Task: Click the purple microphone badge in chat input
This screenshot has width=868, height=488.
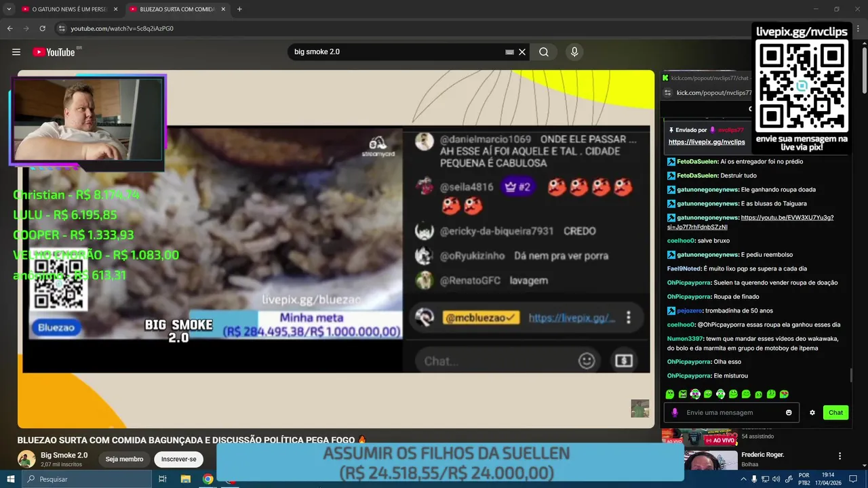Action: point(674,412)
